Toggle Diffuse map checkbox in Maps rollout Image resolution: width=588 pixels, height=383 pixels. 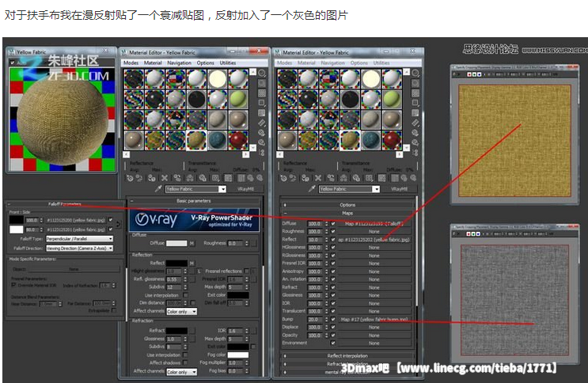pos(333,224)
